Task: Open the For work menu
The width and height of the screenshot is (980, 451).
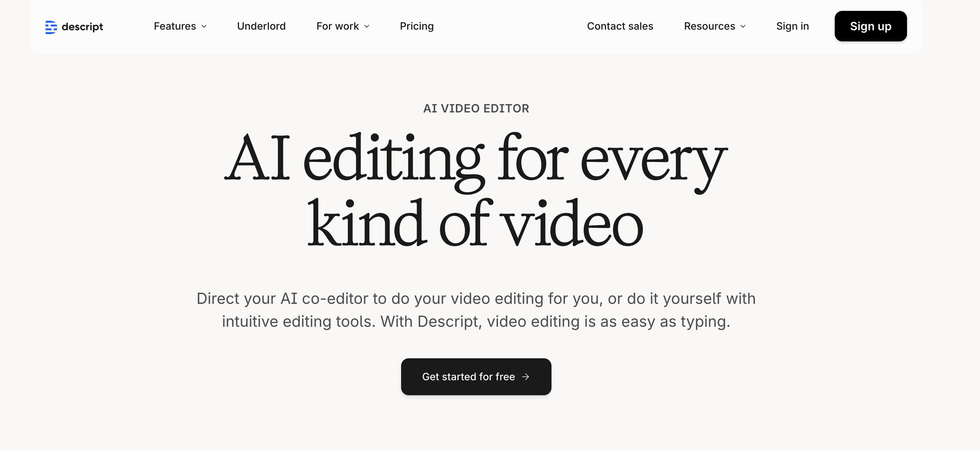Action: click(338, 26)
